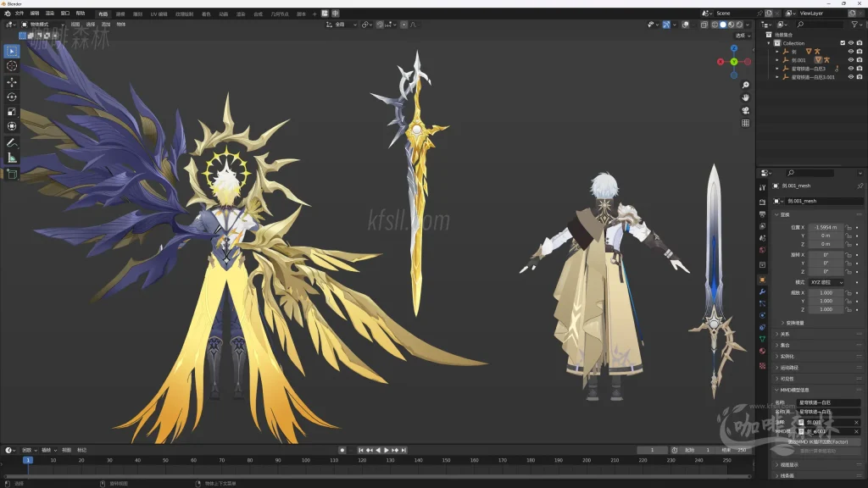
Task: Open transform orientation 全局 dropdown
Action: click(341, 25)
